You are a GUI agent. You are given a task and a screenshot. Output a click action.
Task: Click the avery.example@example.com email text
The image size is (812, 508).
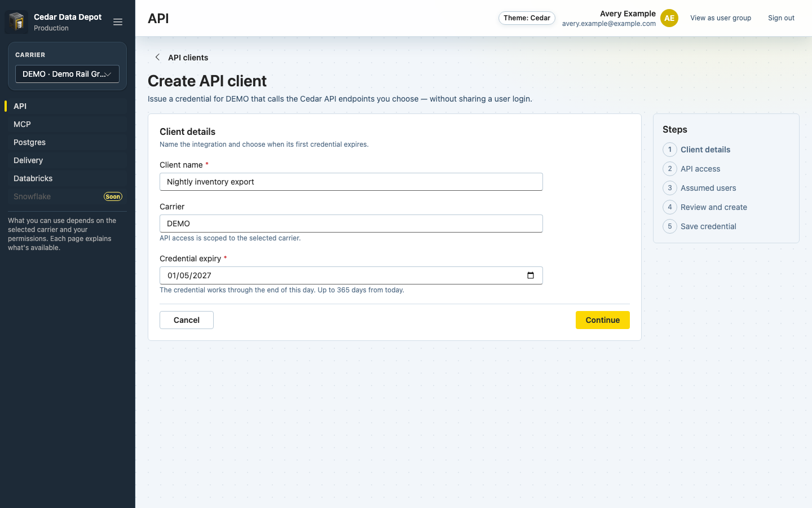point(609,24)
